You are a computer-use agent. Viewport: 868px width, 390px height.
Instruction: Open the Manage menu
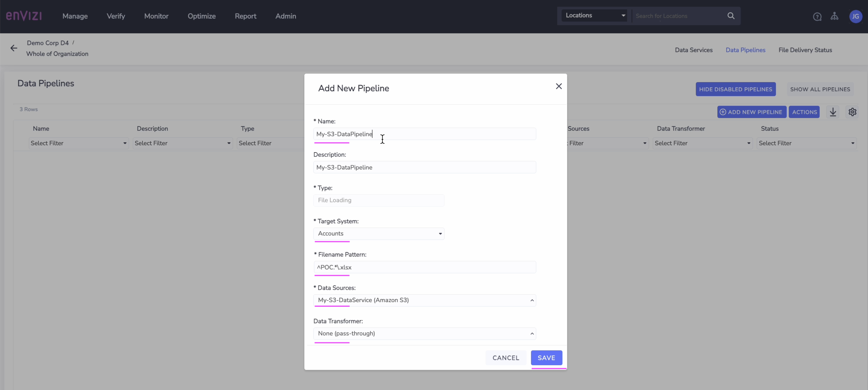75,16
